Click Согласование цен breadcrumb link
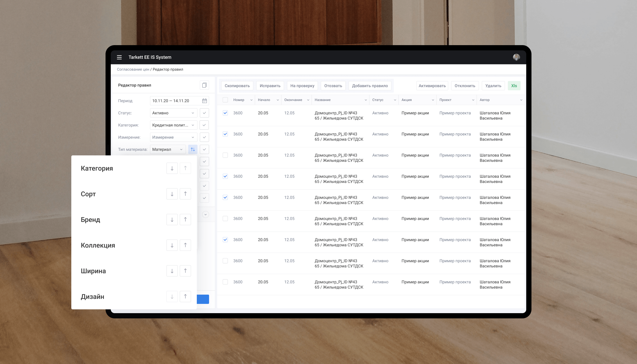This screenshot has width=637, height=364. (133, 69)
